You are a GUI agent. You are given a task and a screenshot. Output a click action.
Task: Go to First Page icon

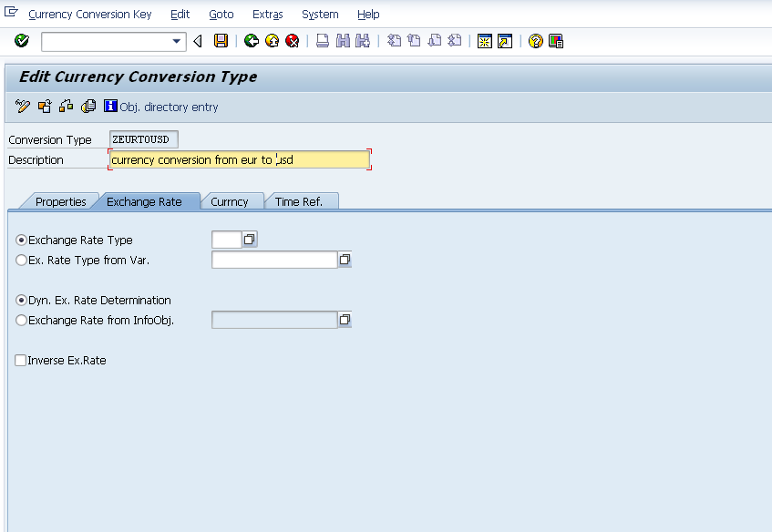394,41
